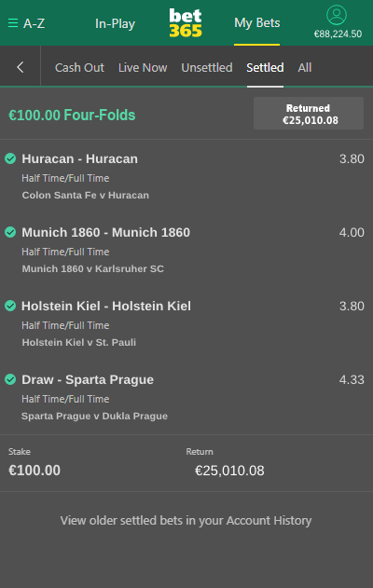Click green check icon beside Holstein Kiel selection

tap(10, 306)
